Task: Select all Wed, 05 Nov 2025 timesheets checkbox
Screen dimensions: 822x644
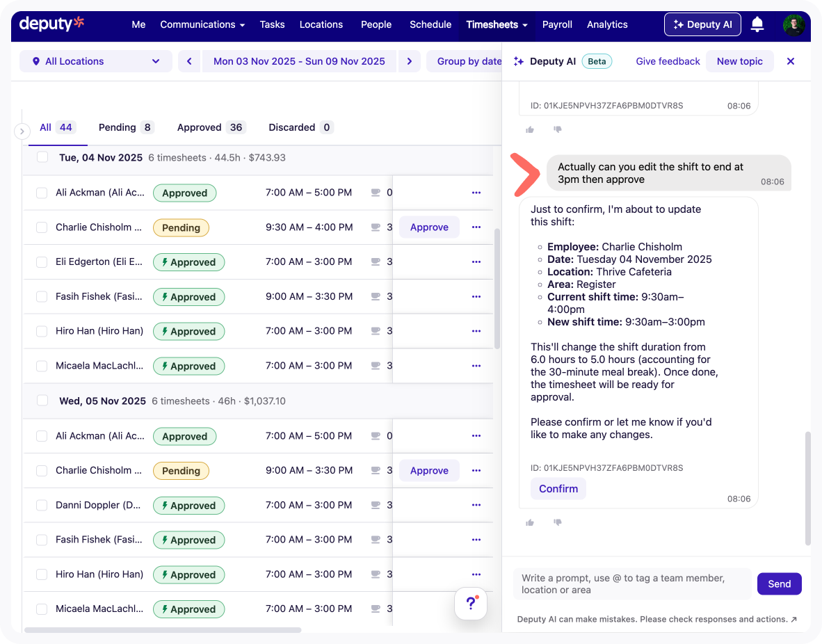Action: [42, 401]
